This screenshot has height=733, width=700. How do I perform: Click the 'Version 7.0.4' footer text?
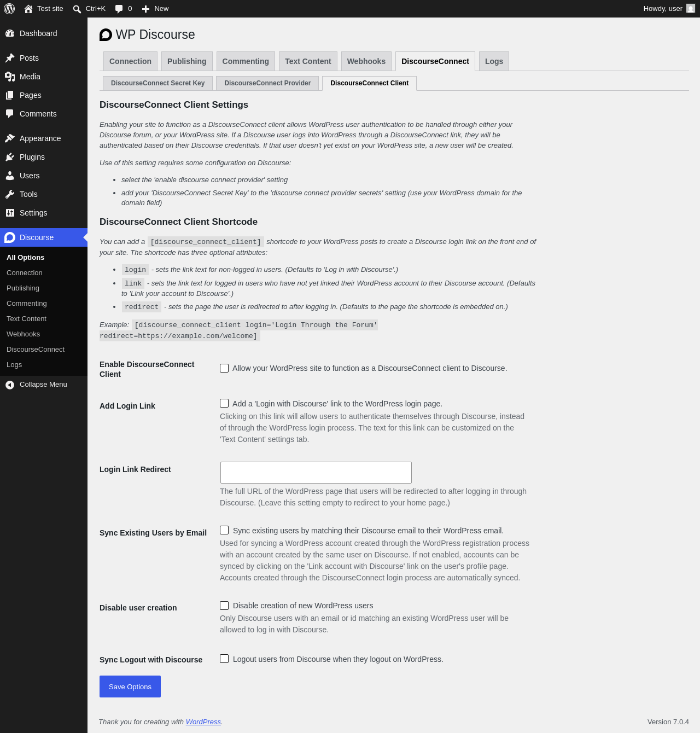tap(668, 722)
